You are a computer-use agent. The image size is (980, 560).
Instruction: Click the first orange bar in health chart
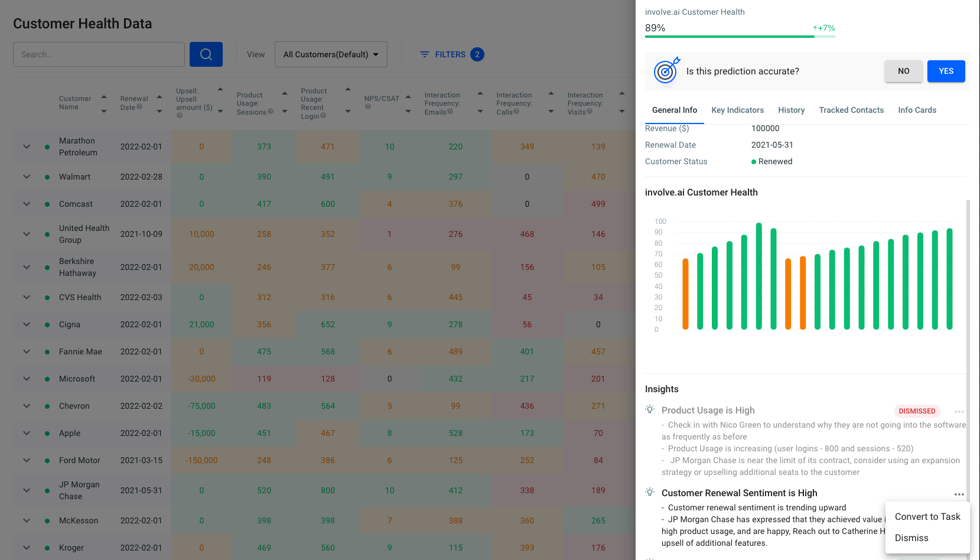(685, 294)
